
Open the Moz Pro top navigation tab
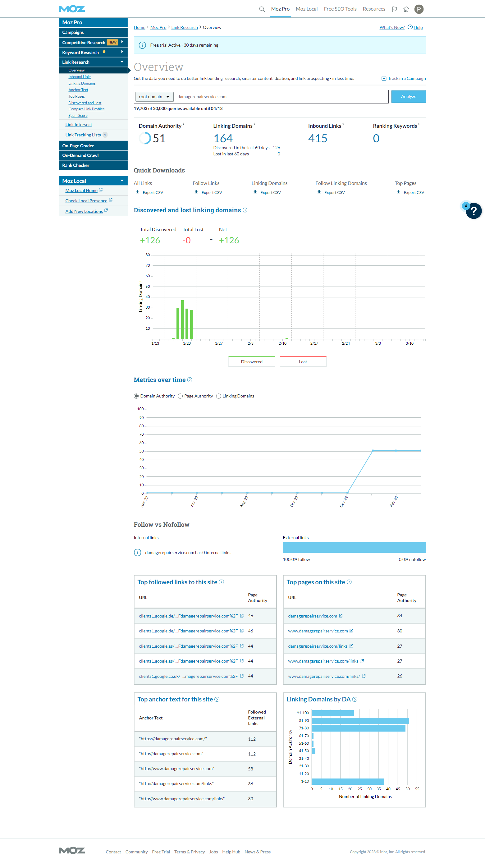click(280, 9)
